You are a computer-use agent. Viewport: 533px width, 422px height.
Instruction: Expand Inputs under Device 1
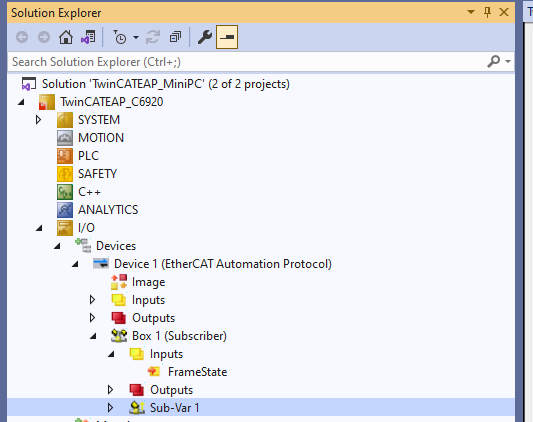(92, 300)
